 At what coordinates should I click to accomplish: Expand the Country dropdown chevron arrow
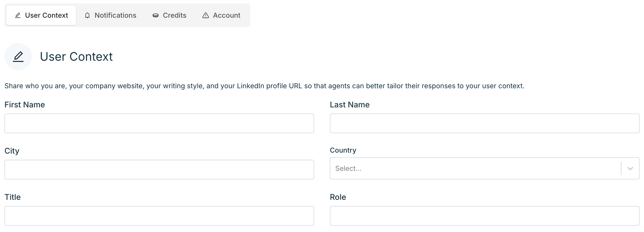(x=630, y=168)
